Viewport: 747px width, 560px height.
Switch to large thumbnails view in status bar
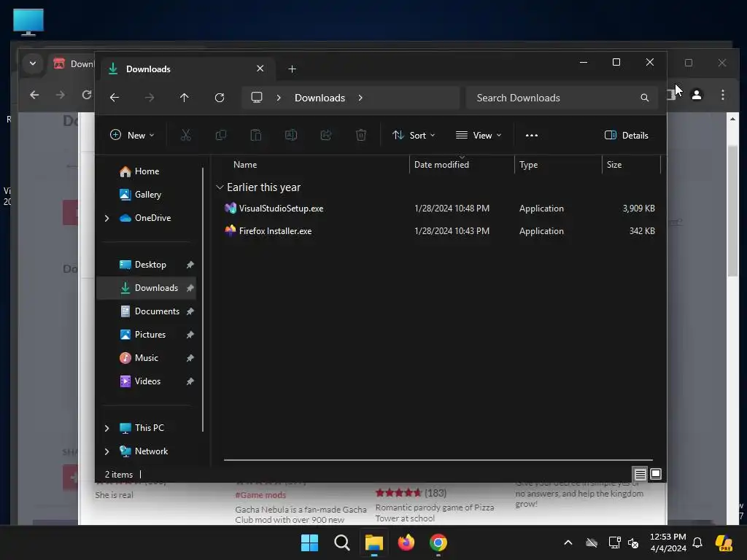(656, 474)
